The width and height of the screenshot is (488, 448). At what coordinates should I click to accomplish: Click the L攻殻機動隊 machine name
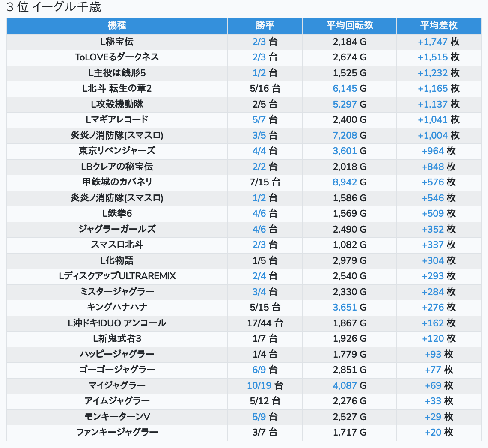coord(117,104)
